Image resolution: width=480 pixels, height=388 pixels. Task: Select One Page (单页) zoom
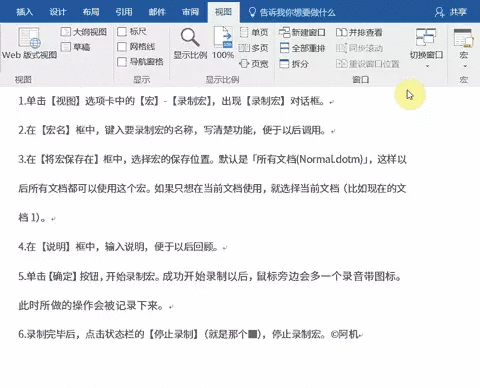254,32
